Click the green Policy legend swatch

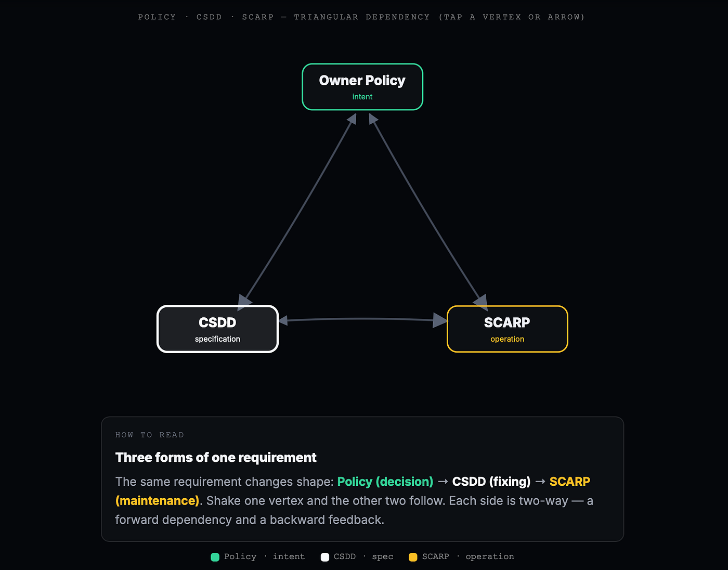point(215,557)
